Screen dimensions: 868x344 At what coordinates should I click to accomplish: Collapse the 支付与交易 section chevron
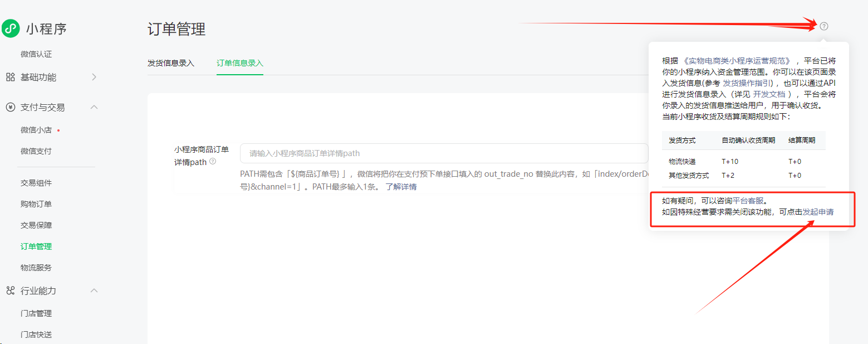tap(94, 107)
